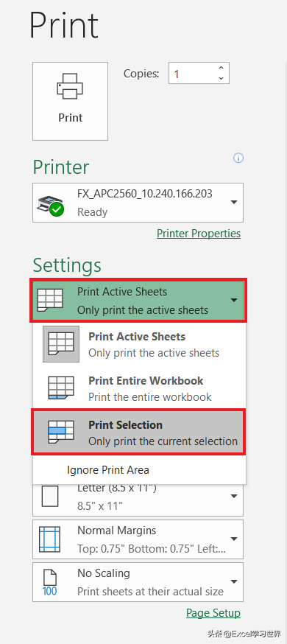Open the Printer Properties link
Viewport: 287px width, 644px height.
[199, 234]
